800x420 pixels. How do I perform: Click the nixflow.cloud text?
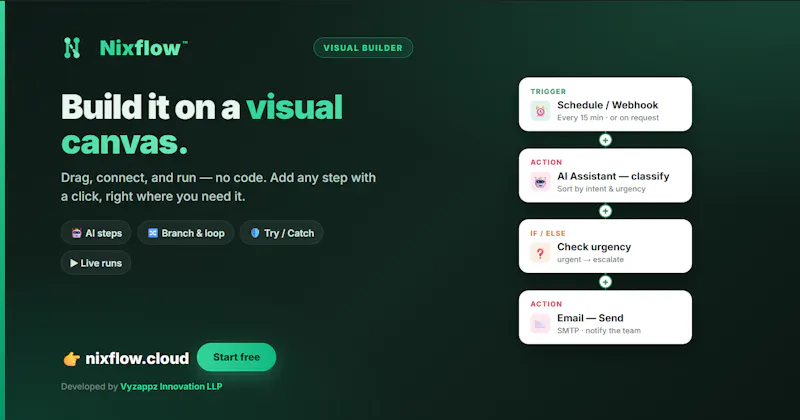point(137,358)
